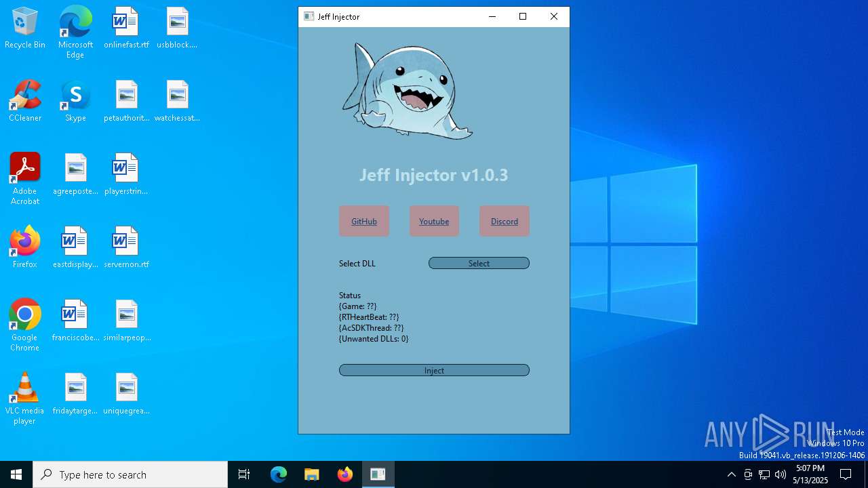Close the Jeff Injector window
The height and width of the screenshot is (488, 868).
point(554,16)
